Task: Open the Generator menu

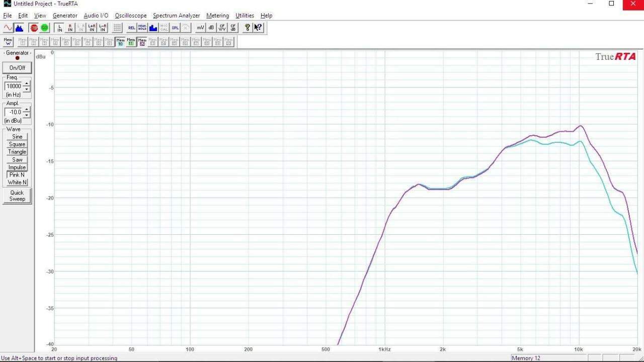Action: pyautogui.click(x=65, y=16)
